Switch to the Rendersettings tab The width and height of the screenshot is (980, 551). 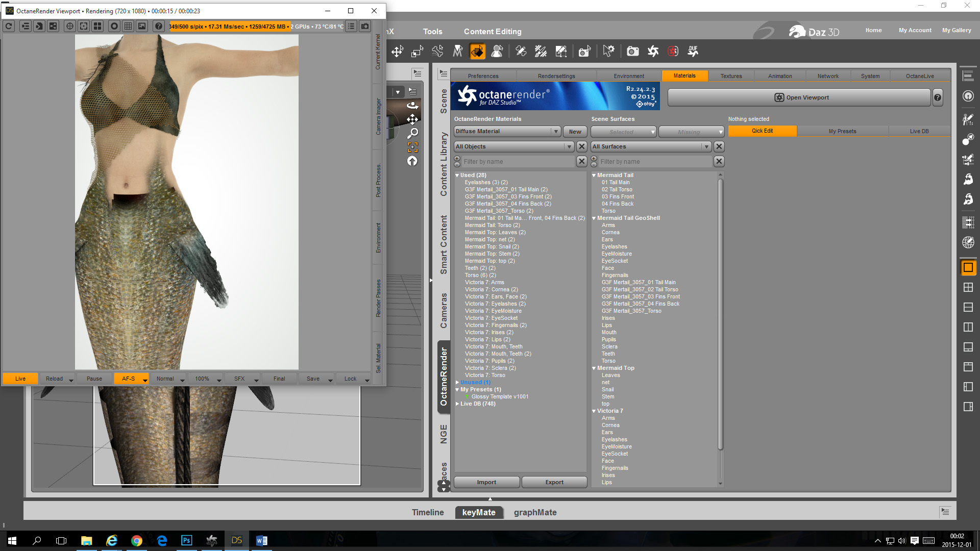[x=556, y=76]
